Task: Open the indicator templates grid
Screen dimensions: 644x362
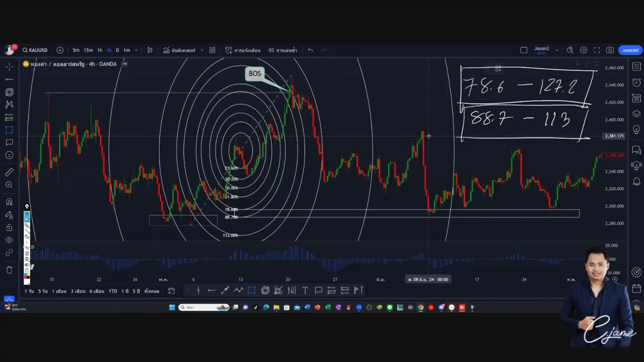Action: click(x=212, y=50)
